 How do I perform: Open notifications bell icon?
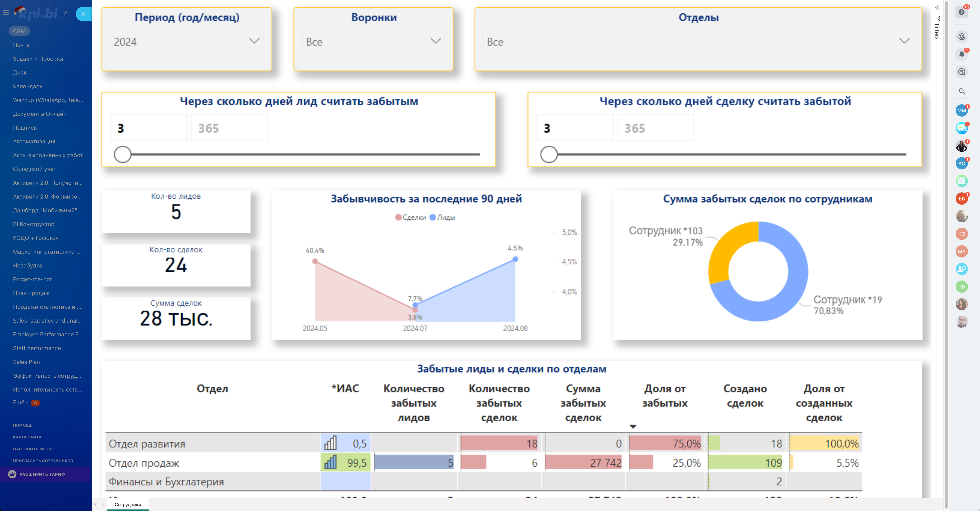point(961,54)
